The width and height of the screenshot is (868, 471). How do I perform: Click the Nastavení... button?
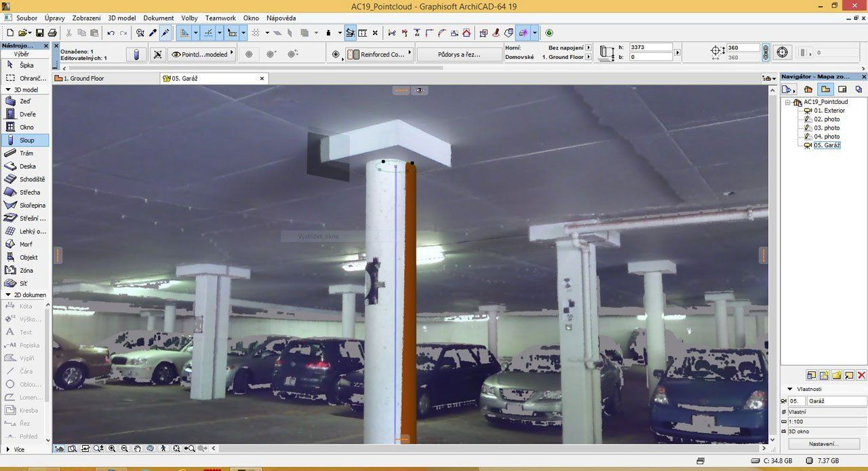click(x=824, y=444)
